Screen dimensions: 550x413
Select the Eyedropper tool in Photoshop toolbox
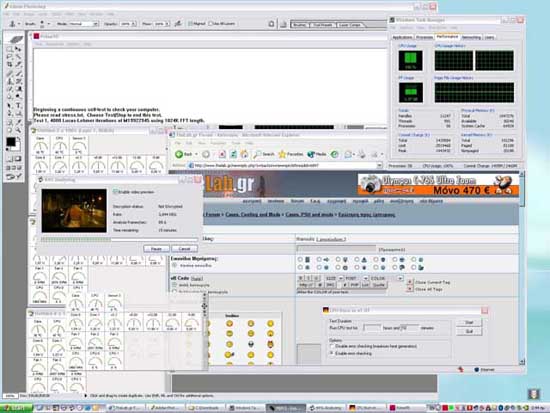pyautogui.click(x=18, y=122)
